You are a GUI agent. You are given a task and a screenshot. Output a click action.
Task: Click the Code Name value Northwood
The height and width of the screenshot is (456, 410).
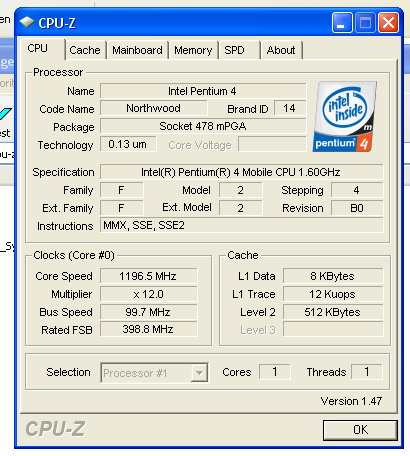154,108
